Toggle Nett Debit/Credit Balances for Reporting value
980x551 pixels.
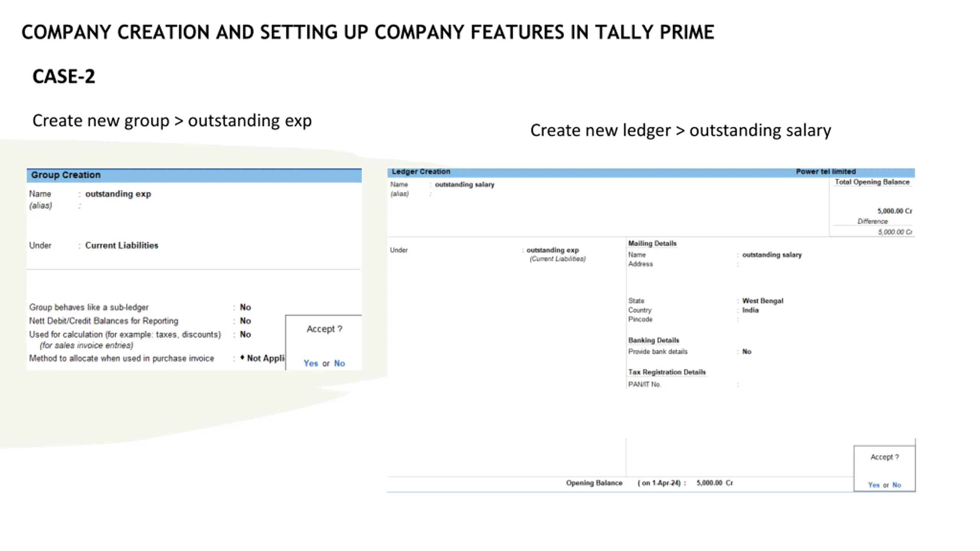click(245, 321)
